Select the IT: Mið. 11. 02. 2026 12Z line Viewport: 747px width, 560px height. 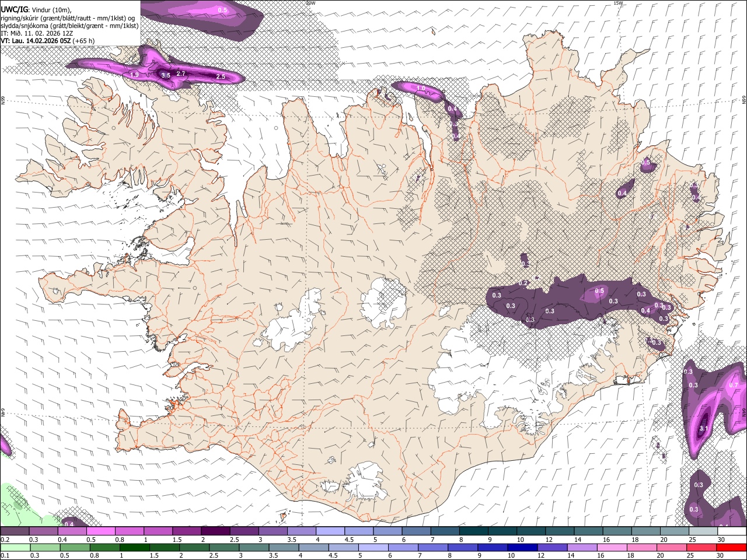(37, 33)
